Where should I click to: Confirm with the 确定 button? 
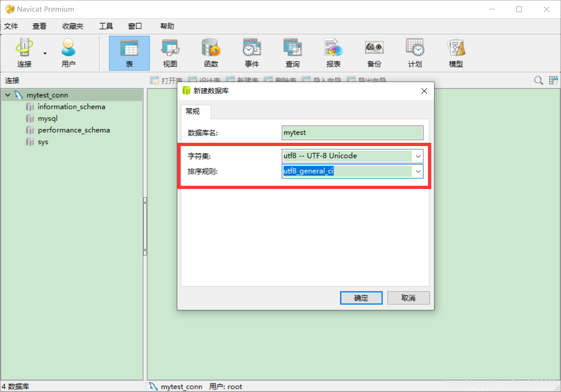[x=361, y=298]
